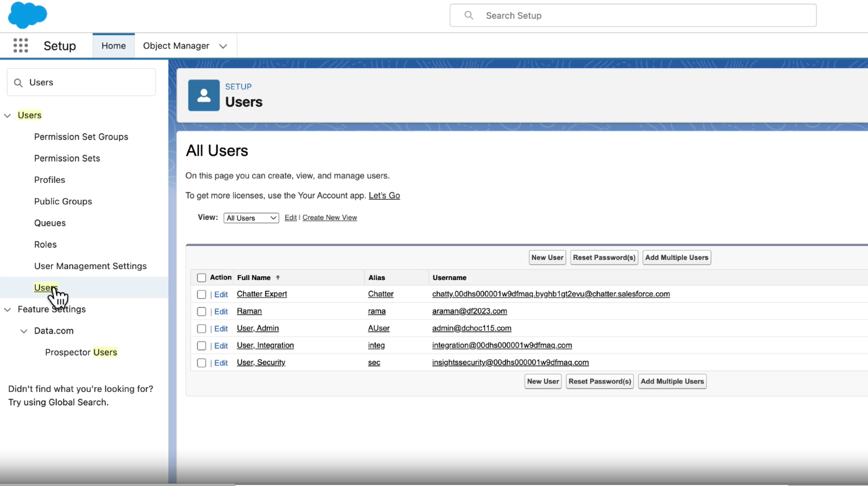Open the App Launcher grid icon
This screenshot has width=868, height=486.
(x=20, y=46)
